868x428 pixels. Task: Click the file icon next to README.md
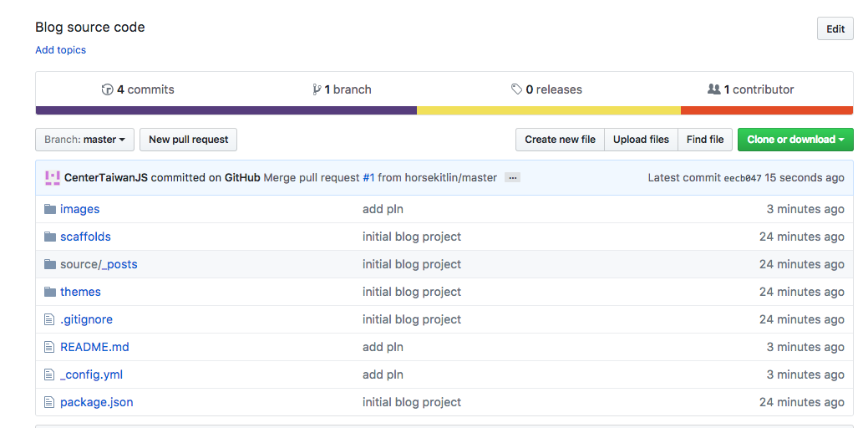tap(49, 347)
